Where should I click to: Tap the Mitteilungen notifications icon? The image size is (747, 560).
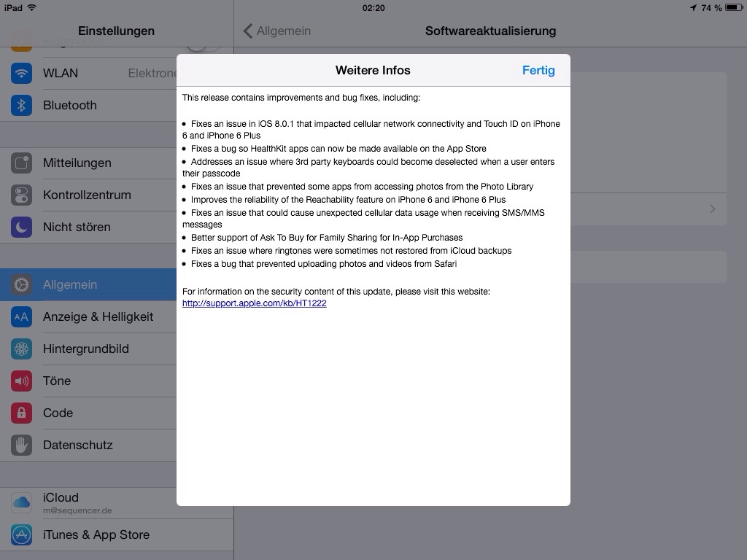click(21, 163)
